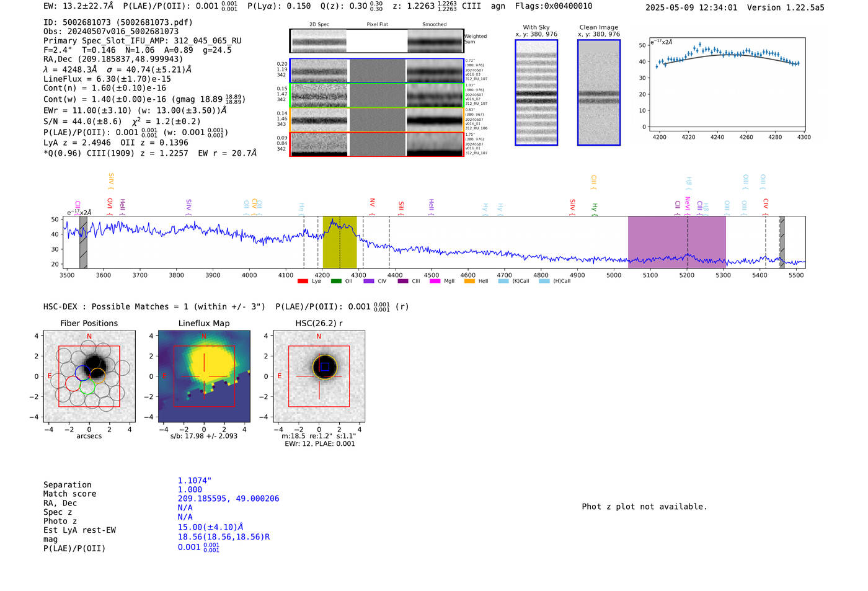This screenshot has width=868, height=591.
Task: Select the red-bordered fiber spectrum row
Action: (376, 144)
